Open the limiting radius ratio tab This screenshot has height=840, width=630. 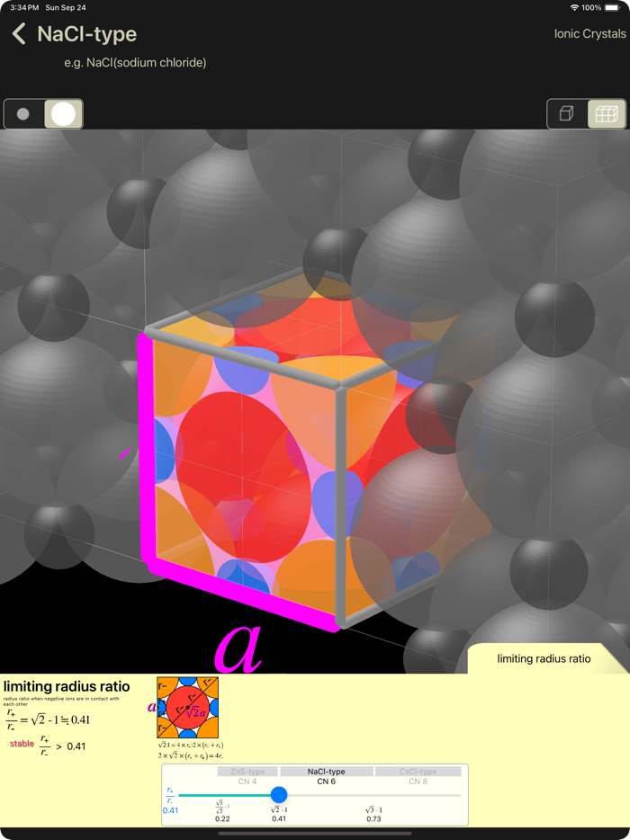click(x=544, y=658)
